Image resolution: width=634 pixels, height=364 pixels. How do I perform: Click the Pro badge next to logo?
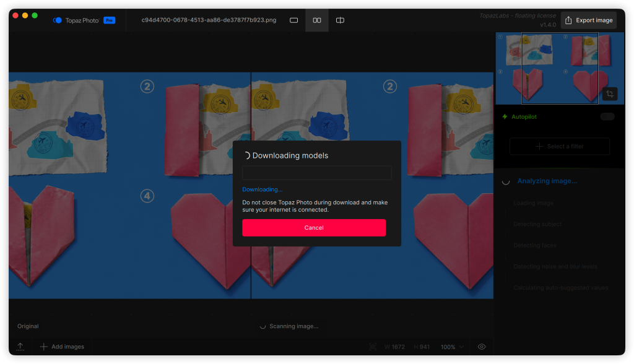pyautogui.click(x=109, y=20)
